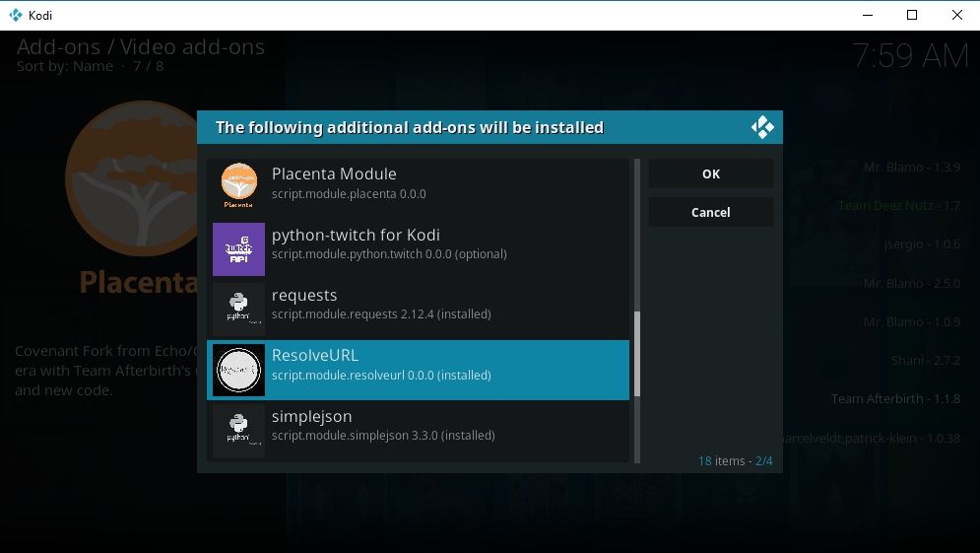Image resolution: width=980 pixels, height=553 pixels.
Task: Click the ResolveURL circular icon
Action: click(238, 370)
